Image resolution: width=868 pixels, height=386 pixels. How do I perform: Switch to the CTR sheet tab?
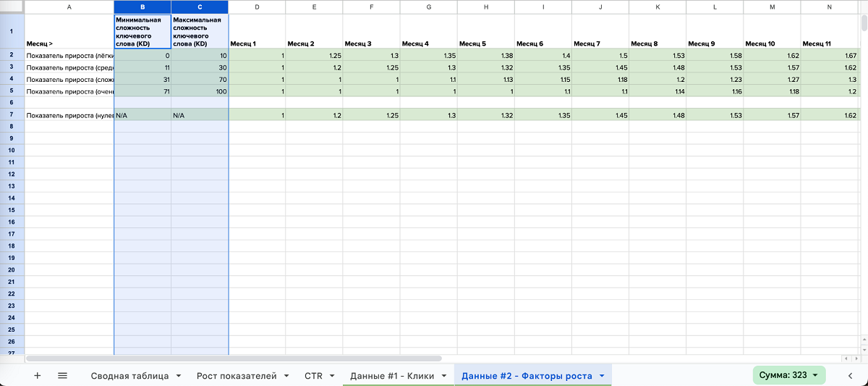(x=313, y=376)
